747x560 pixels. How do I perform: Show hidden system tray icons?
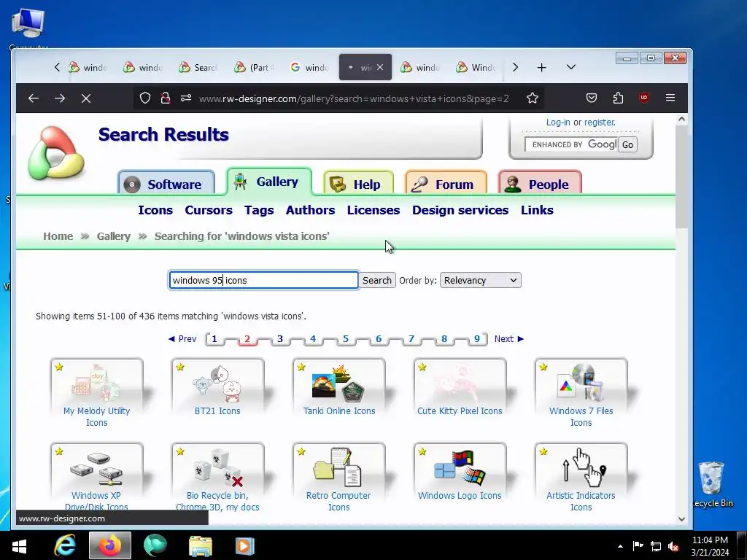620,546
